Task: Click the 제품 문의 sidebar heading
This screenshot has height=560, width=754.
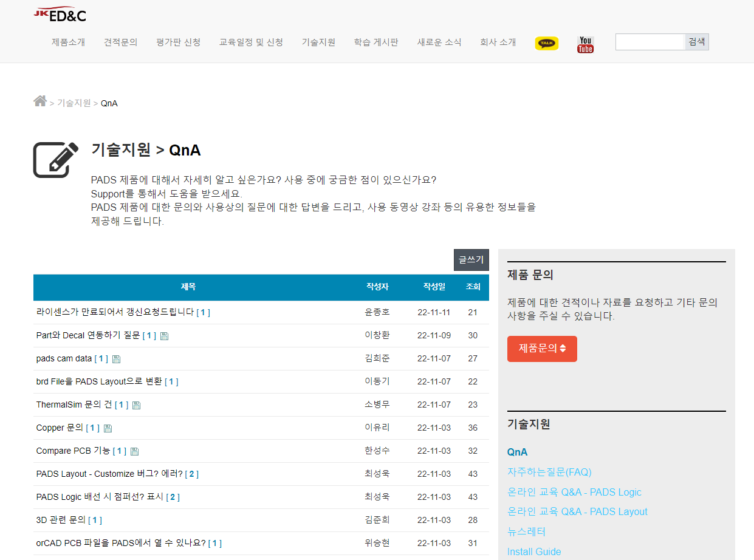Action: point(530,275)
